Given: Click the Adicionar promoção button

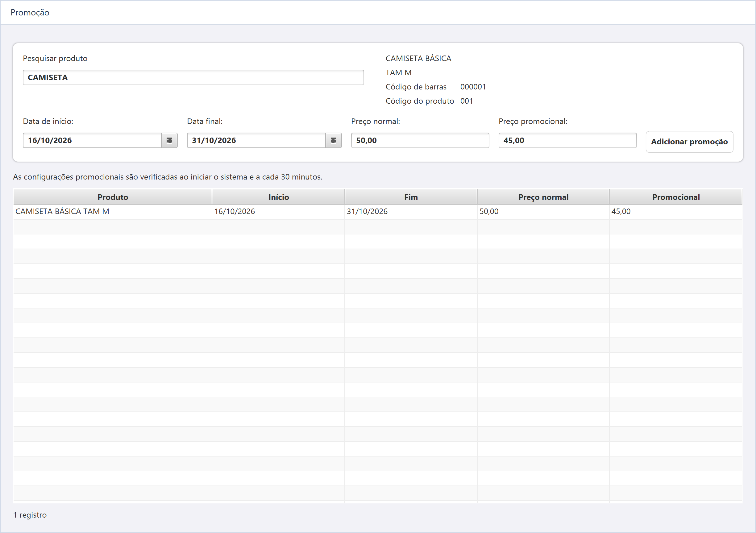Looking at the screenshot, I should click(x=689, y=142).
